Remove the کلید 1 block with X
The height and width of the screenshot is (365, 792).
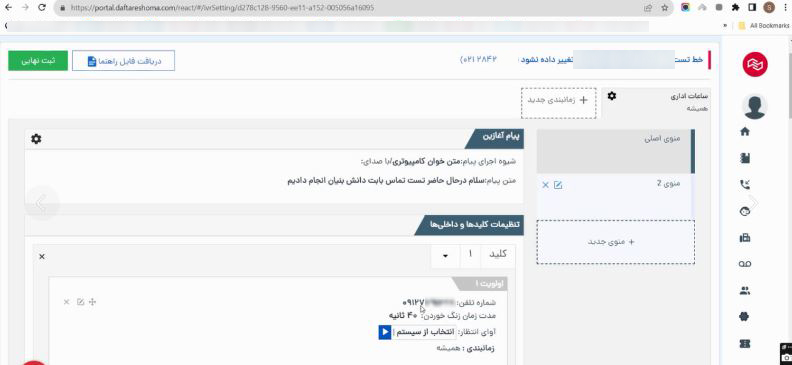[42, 256]
